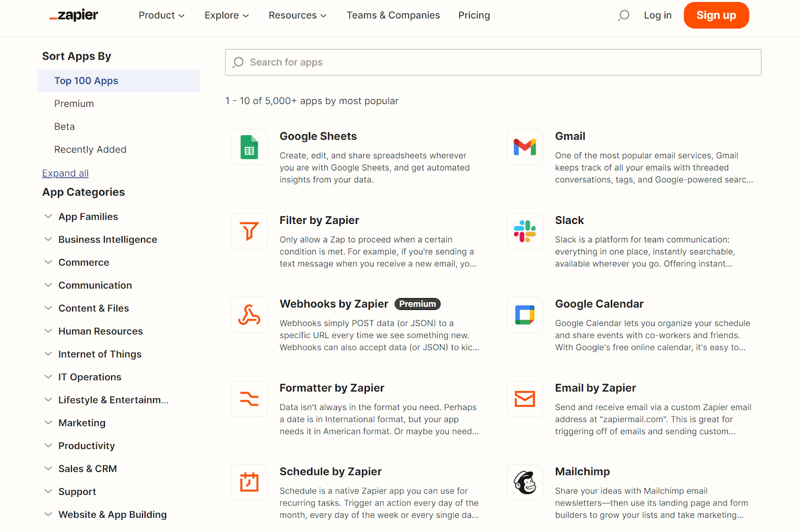Focus the Search for apps field

point(492,62)
